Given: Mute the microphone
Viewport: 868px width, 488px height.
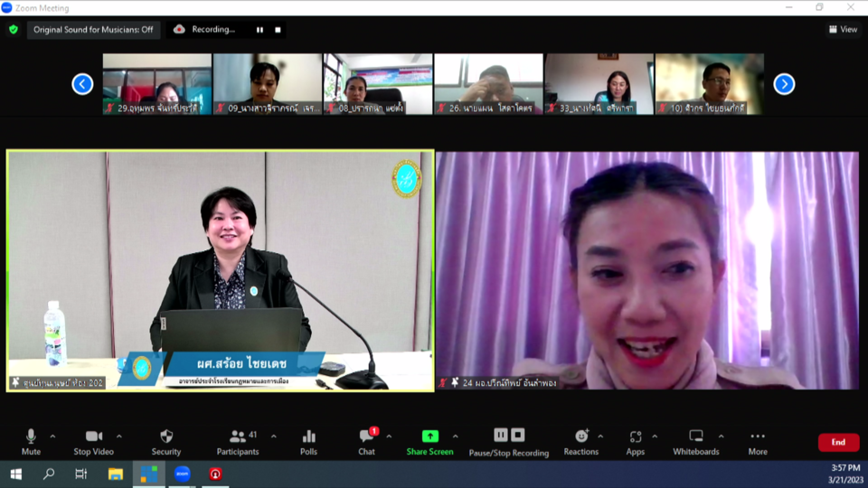Looking at the screenshot, I should pos(31,441).
